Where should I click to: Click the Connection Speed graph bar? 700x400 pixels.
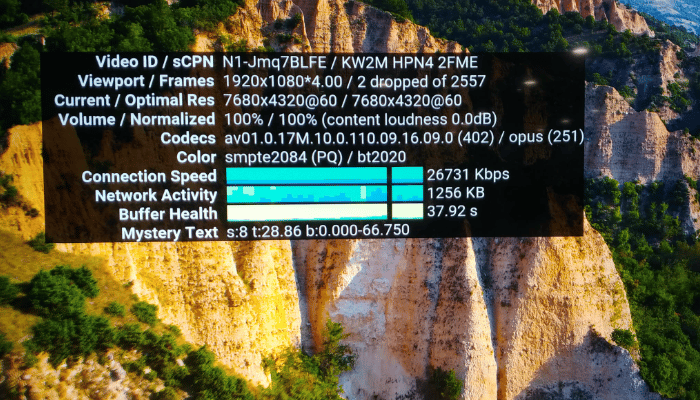325,175
